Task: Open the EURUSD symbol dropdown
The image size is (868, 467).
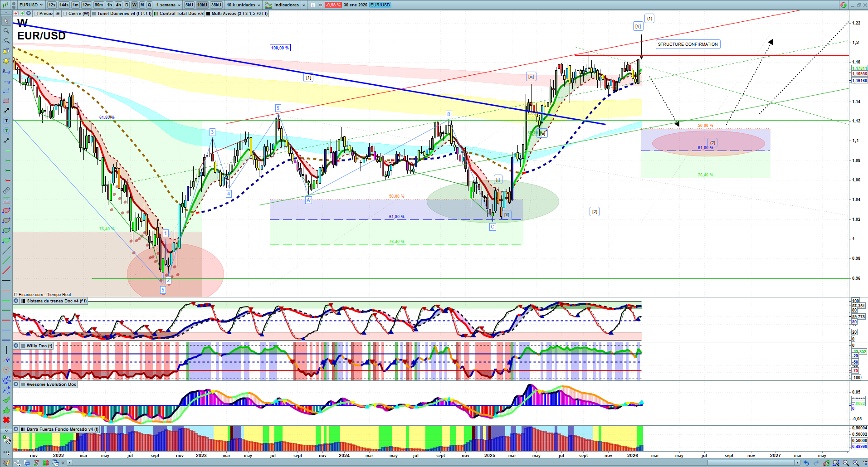Action: pyautogui.click(x=41, y=5)
